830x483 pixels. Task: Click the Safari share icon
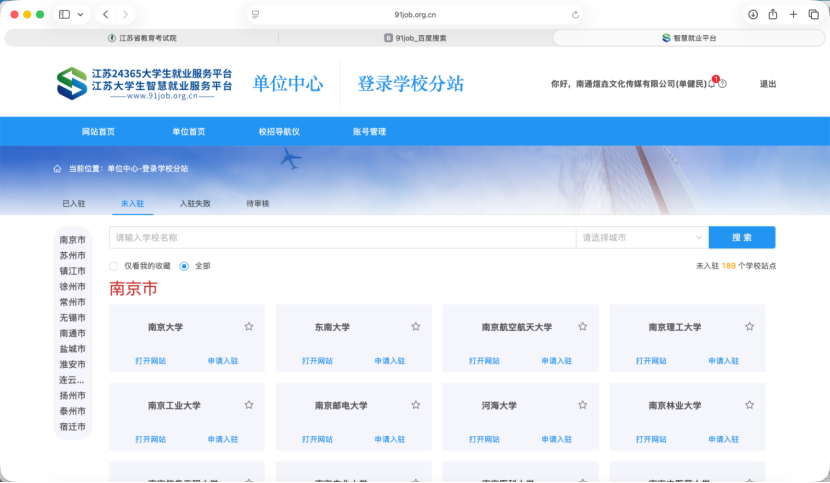773,14
